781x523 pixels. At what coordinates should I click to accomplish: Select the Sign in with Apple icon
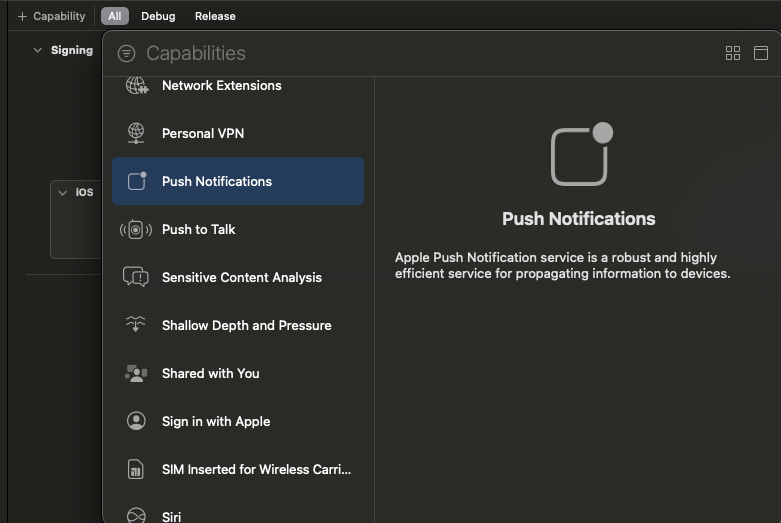[136, 421]
